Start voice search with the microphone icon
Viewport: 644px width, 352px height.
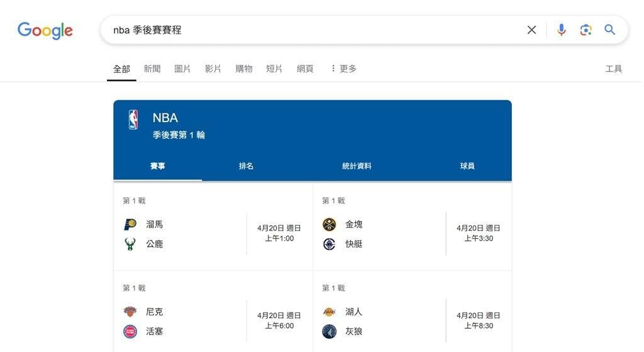click(x=562, y=30)
